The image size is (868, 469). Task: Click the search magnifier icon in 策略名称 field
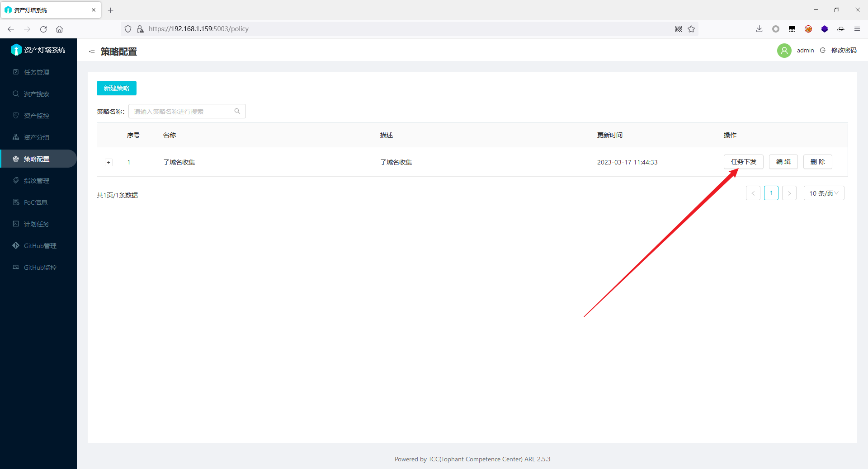click(237, 111)
